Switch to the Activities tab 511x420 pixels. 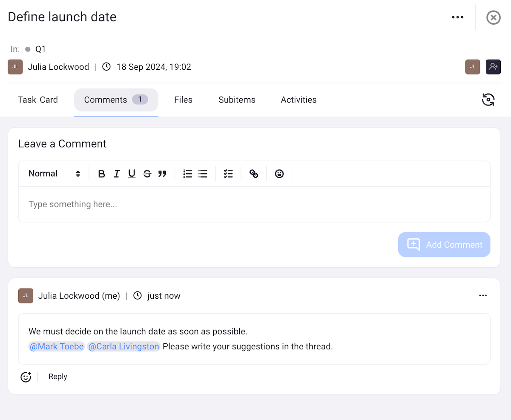tap(299, 100)
